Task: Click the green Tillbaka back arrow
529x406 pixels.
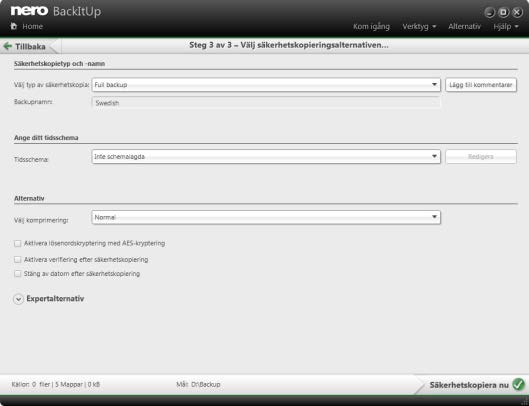Action: pyautogui.click(x=7, y=46)
